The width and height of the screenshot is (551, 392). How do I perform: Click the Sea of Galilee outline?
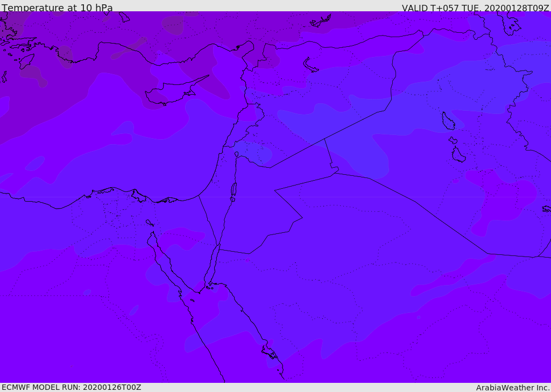[236, 154]
